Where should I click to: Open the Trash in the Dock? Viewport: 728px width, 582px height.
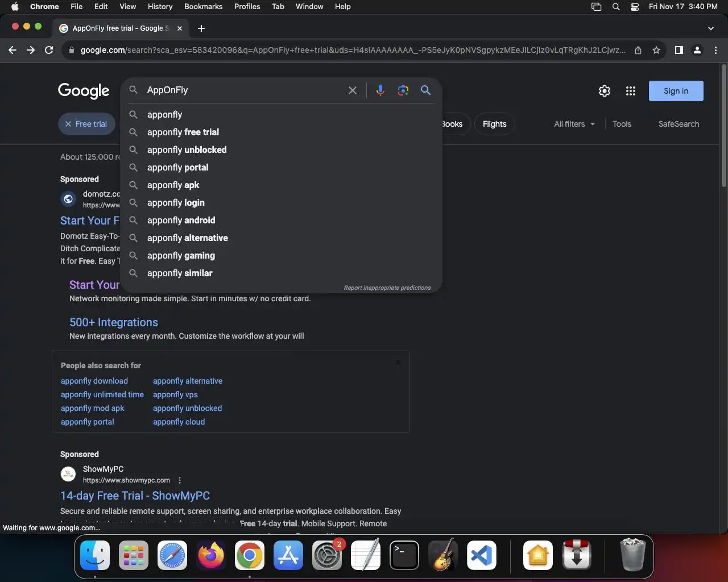coord(632,555)
